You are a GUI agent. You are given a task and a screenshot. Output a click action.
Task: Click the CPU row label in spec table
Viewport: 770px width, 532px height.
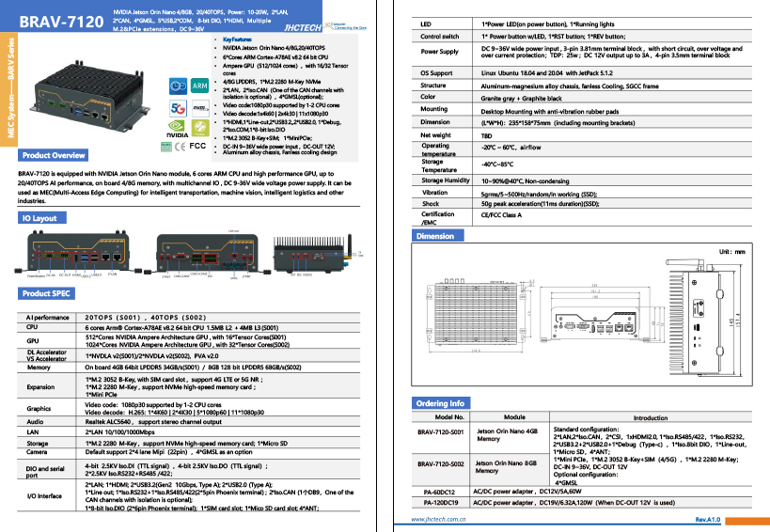(32, 327)
